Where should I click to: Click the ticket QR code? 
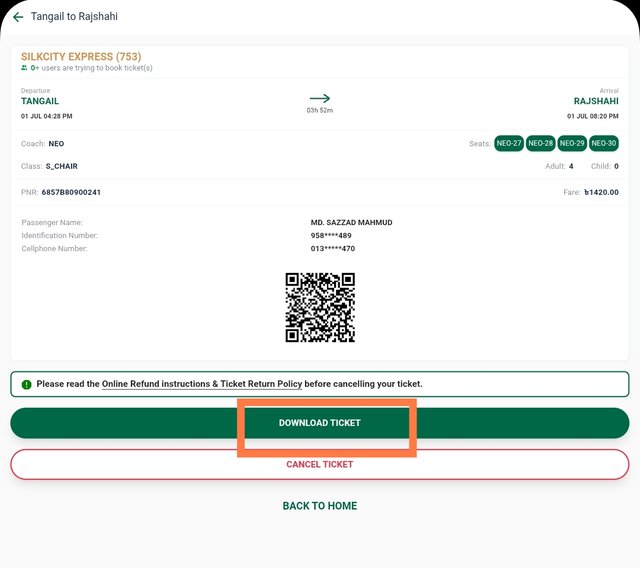point(320,307)
